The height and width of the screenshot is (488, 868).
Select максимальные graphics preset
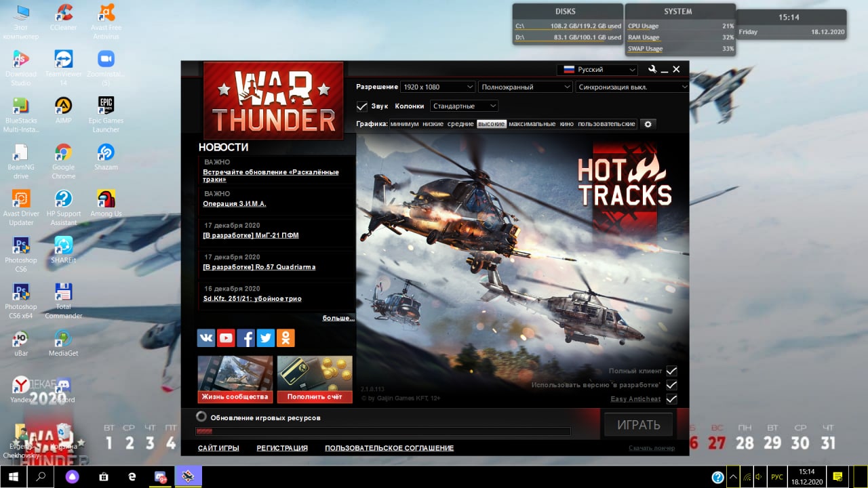click(532, 124)
